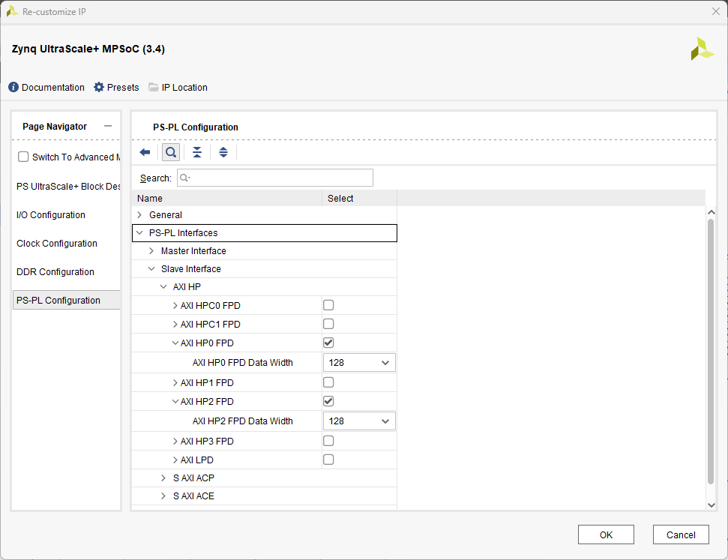This screenshot has width=728, height=560.
Task: Go to Clock Configuration page
Action: [57, 244]
